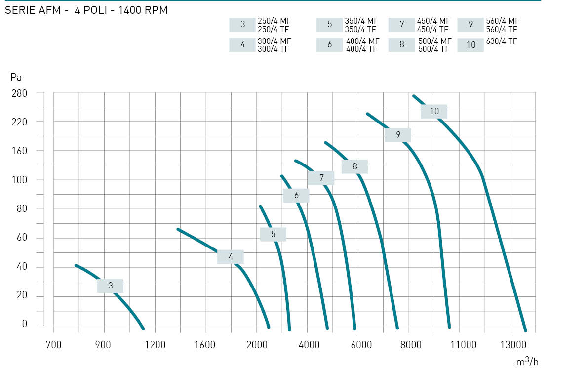Image resolution: width=588 pixels, height=370 pixels.
Task: Click x-axis value 700
Action: pyautogui.click(x=54, y=345)
